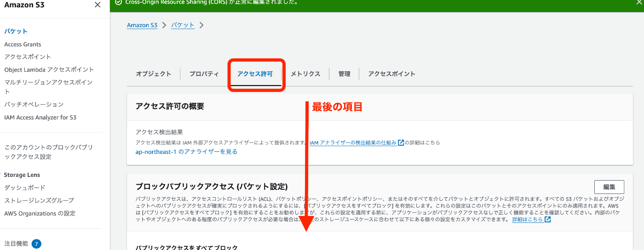
Task: Click the external link icon after 詳細はこちら
Action: coord(547,220)
